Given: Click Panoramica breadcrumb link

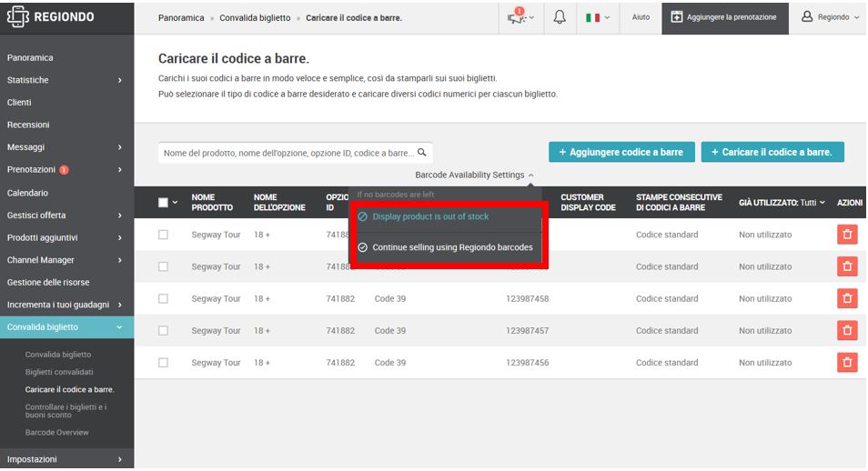Looking at the screenshot, I should pos(181,17).
